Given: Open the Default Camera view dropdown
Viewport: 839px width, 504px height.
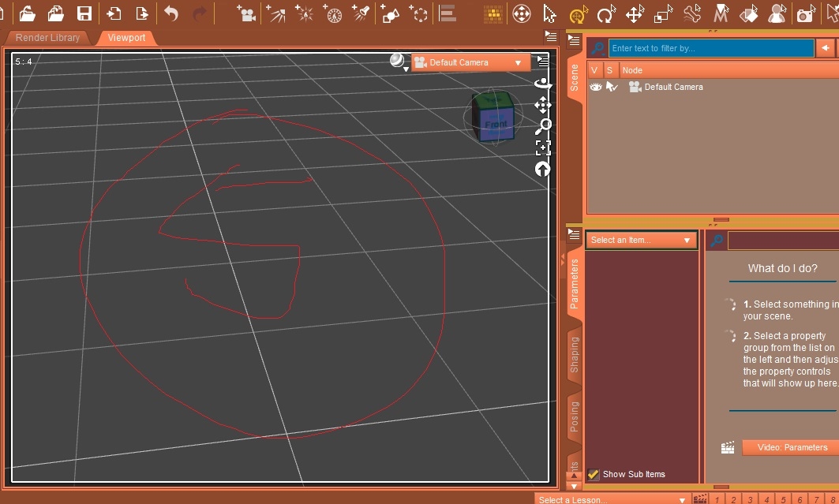Looking at the screenshot, I should 470,62.
